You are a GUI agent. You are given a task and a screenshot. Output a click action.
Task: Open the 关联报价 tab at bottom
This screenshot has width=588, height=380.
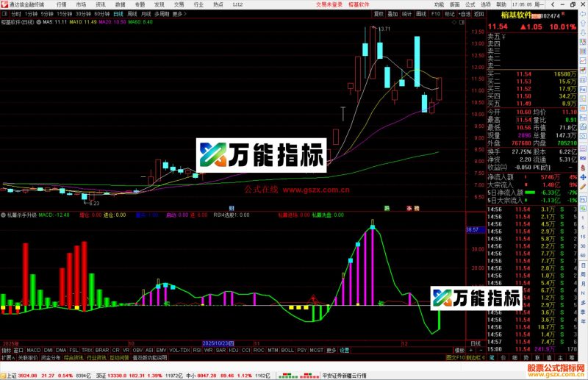(28, 358)
